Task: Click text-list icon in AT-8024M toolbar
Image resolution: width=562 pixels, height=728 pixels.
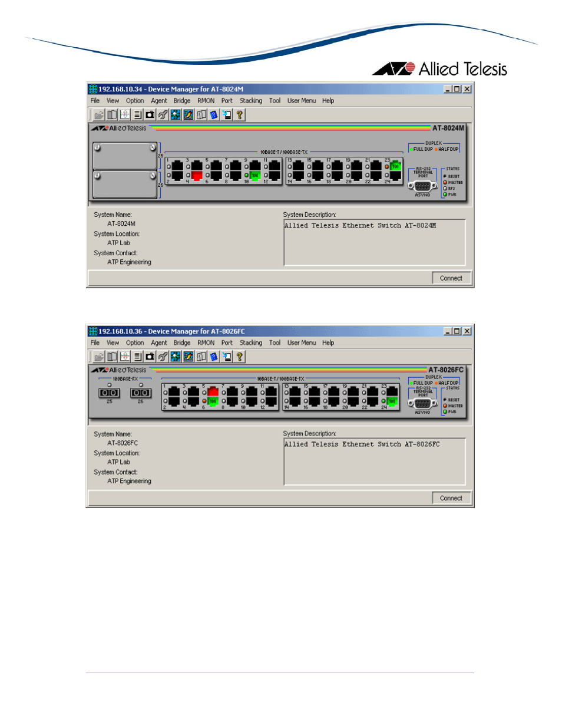Action: pyautogui.click(x=137, y=115)
